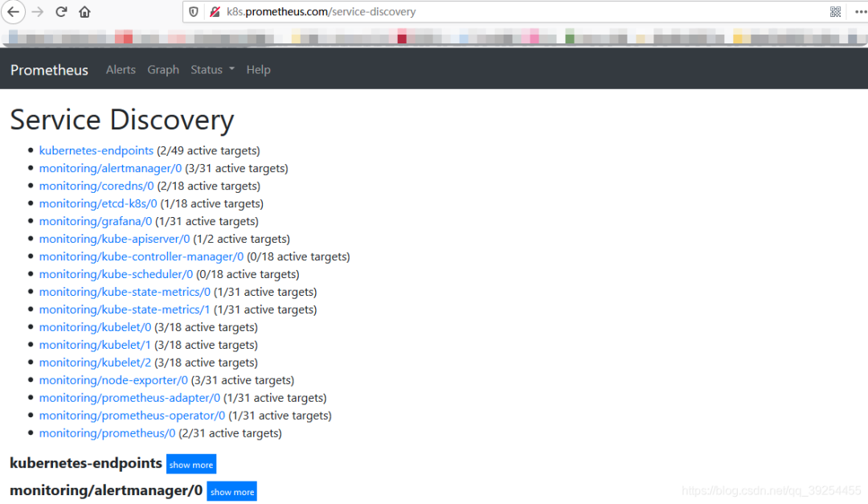Click the shield tracking protection icon
This screenshot has height=504, width=868.
click(x=194, y=11)
